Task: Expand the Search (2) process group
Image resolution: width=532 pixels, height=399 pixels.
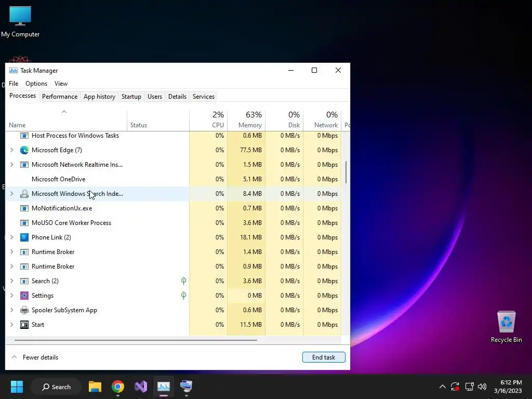Action: 12,281
